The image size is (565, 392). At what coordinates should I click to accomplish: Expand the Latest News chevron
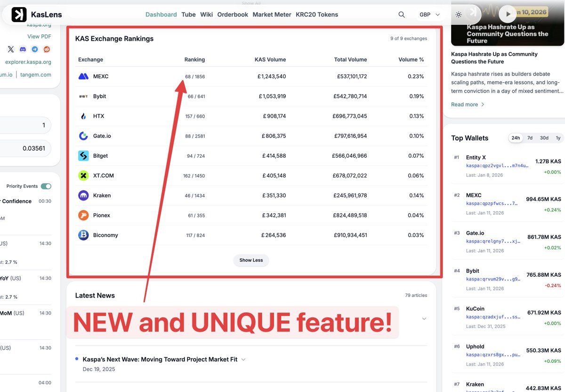click(424, 319)
